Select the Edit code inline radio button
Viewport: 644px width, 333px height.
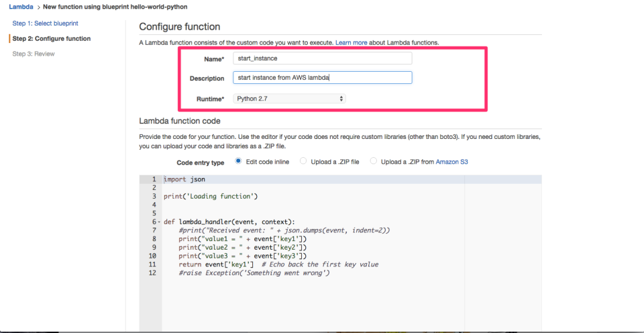(x=238, y=161)
